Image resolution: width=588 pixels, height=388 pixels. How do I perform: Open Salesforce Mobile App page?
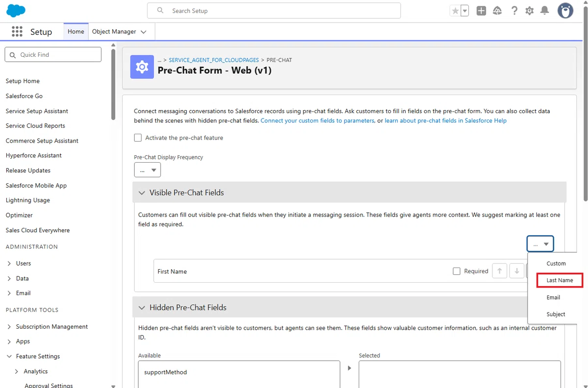point(36,186)
